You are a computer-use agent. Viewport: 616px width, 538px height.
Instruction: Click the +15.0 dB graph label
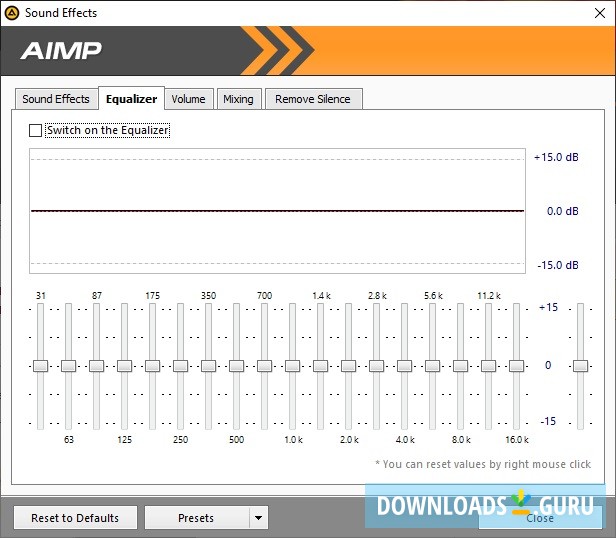click(x=556, y=157)
